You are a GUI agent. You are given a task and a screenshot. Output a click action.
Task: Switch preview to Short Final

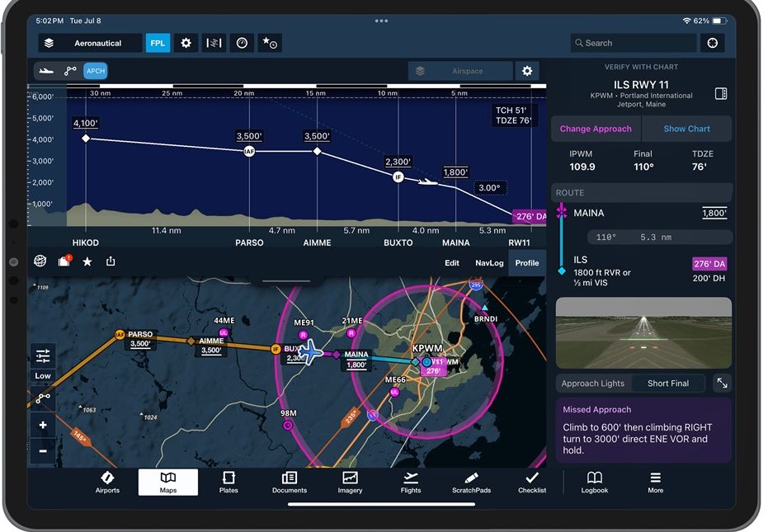(668, 383)
